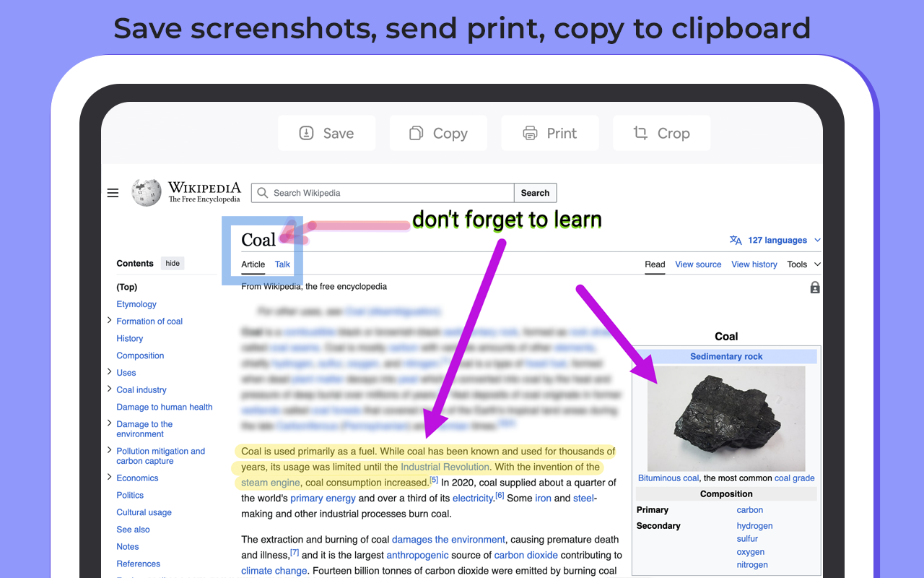Open the Formation of coal section
924x578 pixels.
point(149,322)
